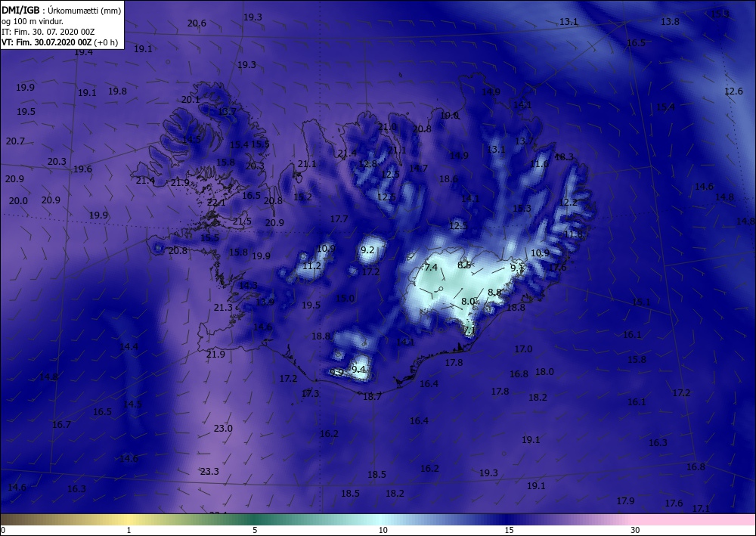
Task: Click the map value 23.0
Action: [223, 428]
